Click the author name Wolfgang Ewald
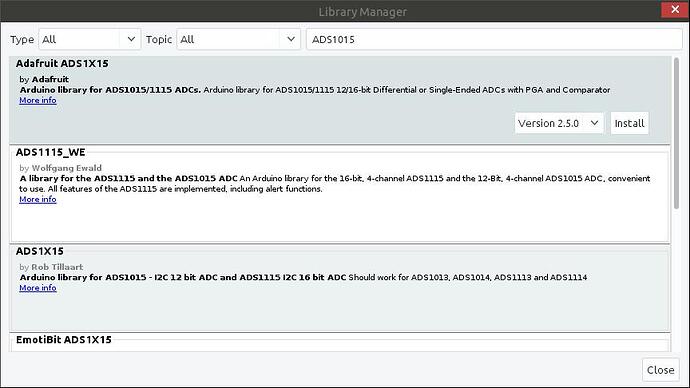 (66, 168)
